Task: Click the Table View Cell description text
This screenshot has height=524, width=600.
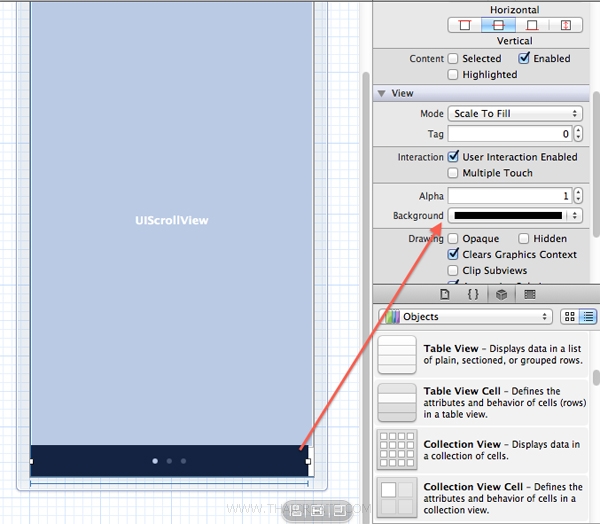Action: click(x=505, y=403)
